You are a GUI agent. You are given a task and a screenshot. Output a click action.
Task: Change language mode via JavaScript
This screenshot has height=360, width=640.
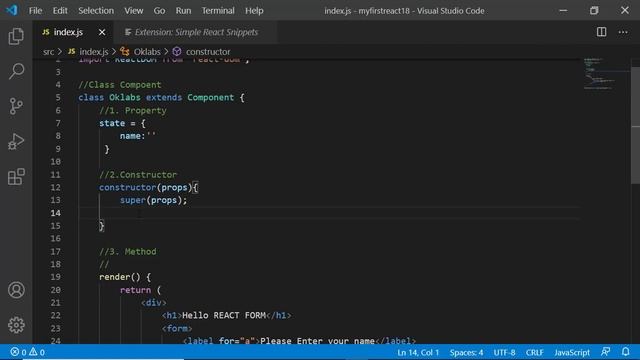coord(571,352)
